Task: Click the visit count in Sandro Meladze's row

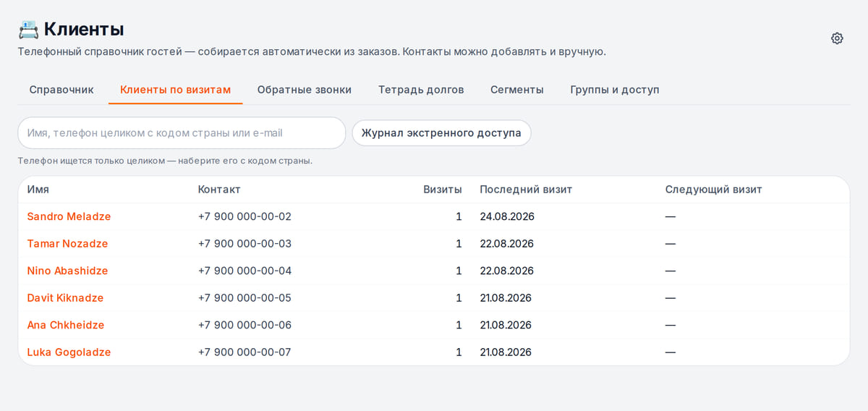Action: pyautogui.click(x=459, y=216)
